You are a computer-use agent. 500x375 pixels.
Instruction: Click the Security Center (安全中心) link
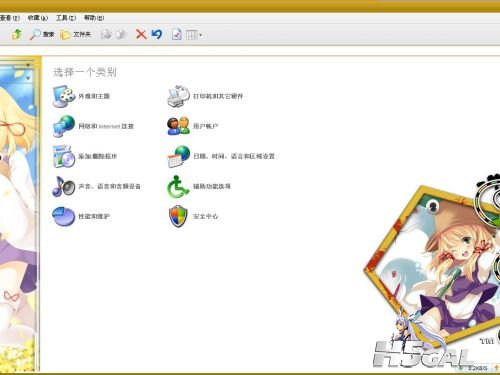tap(206, 216)
